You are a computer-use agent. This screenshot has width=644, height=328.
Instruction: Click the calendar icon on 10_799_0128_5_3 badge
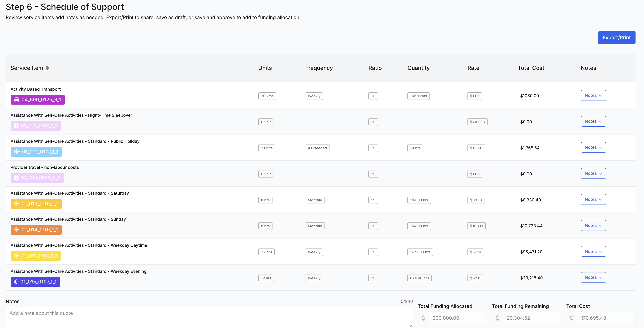tap(16, 178)
